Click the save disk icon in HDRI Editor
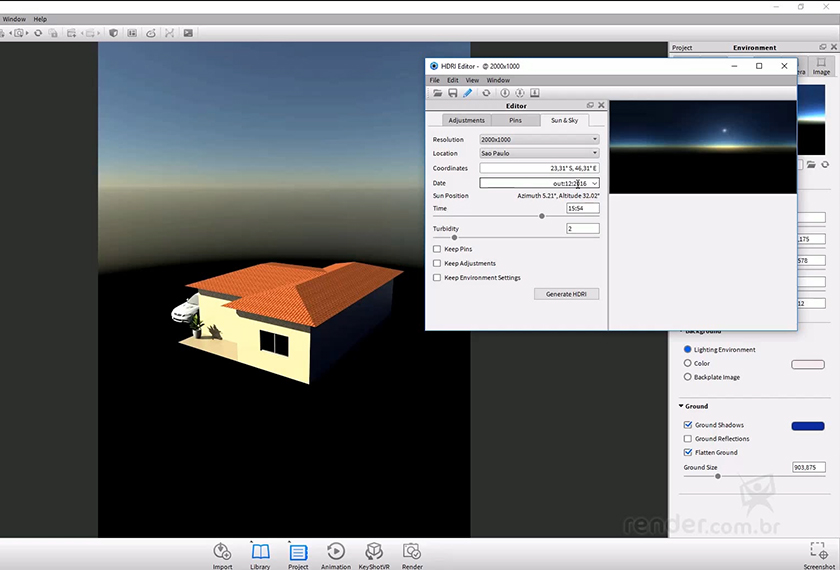This screenshot has height=570, width=840. (x=452, y=93)
